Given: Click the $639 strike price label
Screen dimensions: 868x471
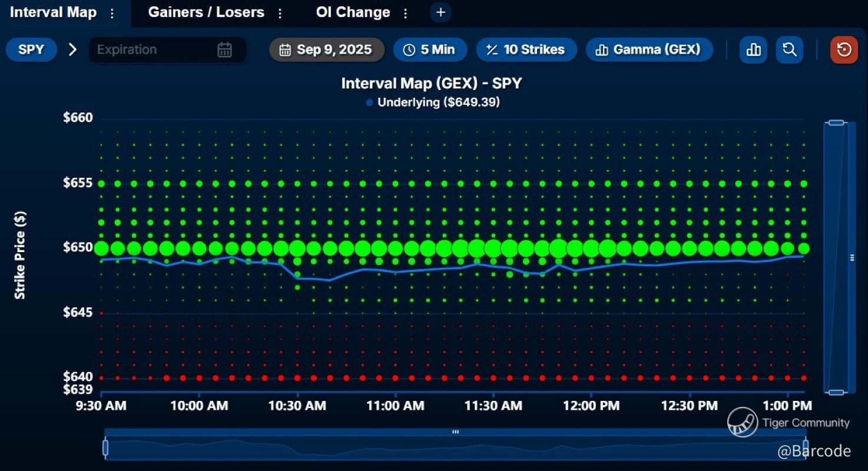Looking at the screenshot, I should [78, 390].
